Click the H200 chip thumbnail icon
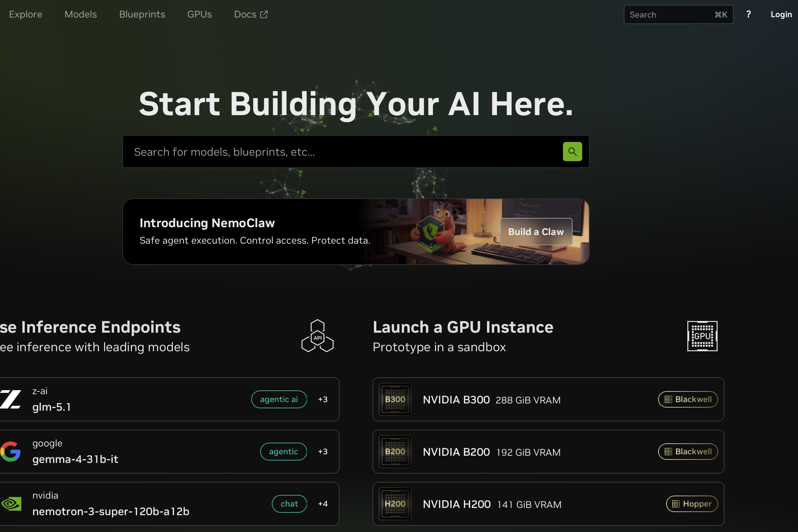 pyautogui.click(x=395, y=504)
